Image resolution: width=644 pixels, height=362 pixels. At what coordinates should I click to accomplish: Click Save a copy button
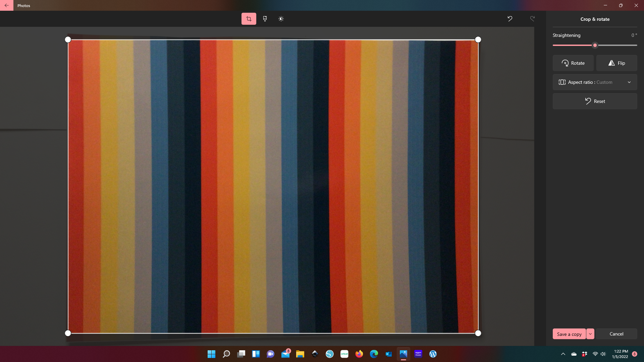(x=569, y=334)
